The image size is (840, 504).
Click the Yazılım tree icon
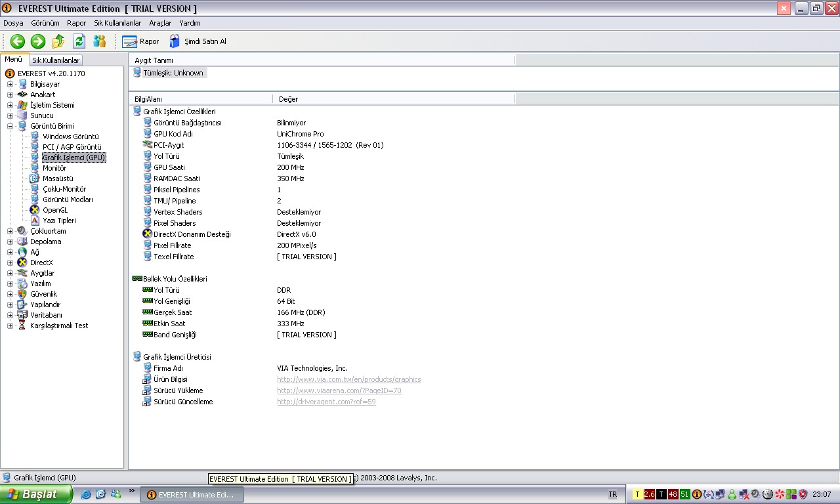[x=22, y=283]
